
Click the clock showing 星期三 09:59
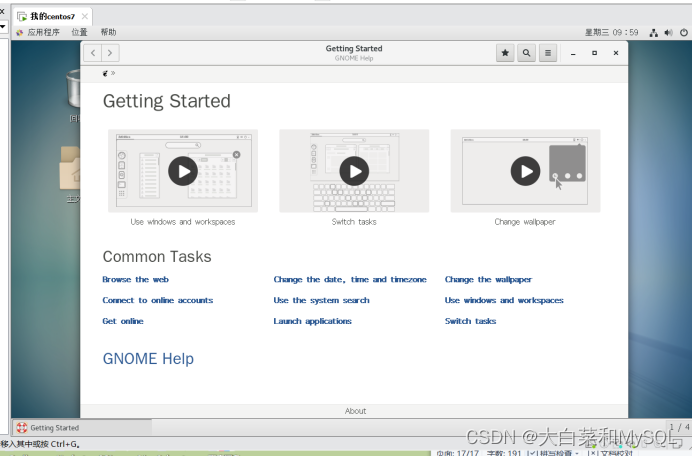click(612, 32)
